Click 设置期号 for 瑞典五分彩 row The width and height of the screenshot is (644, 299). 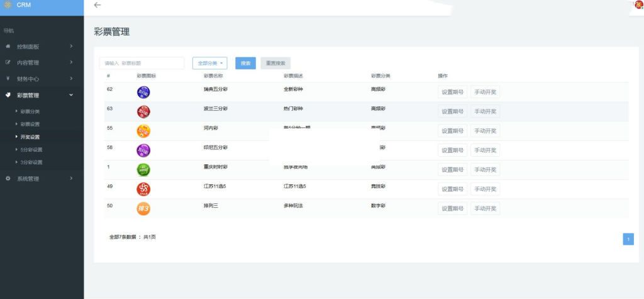click(x=452, y=93)
